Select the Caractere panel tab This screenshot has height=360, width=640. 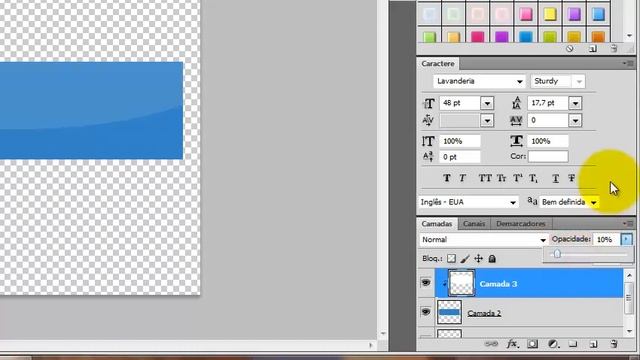[438, 64]
